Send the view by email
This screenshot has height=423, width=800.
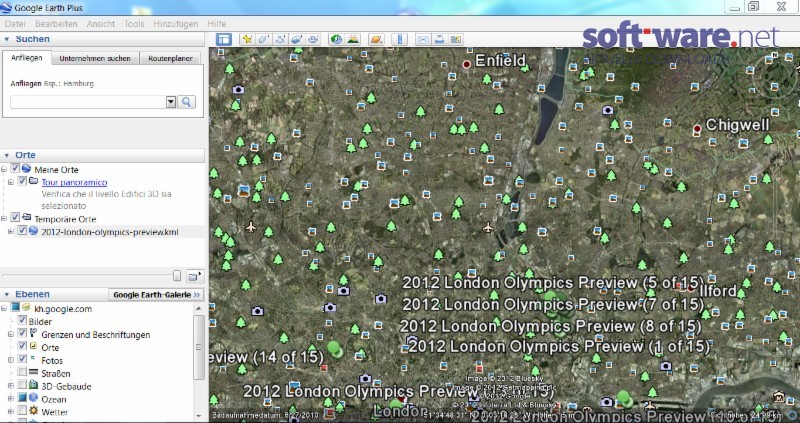tap(423, 39)
